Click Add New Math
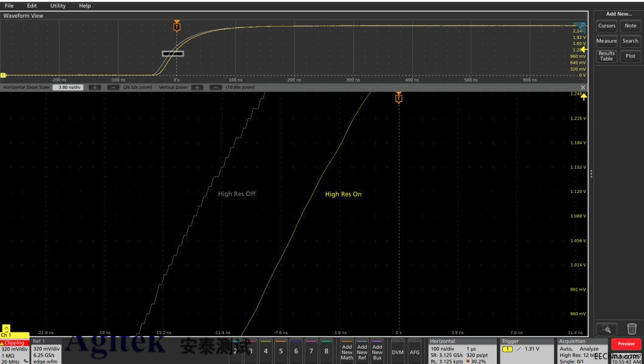The image size is (644, 364). (x=347, y=352)
